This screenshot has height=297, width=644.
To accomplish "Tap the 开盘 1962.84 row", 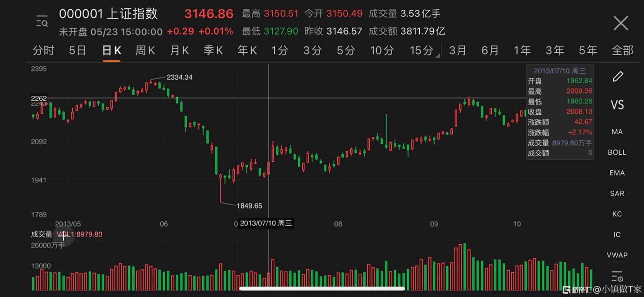I will (560, 81).
